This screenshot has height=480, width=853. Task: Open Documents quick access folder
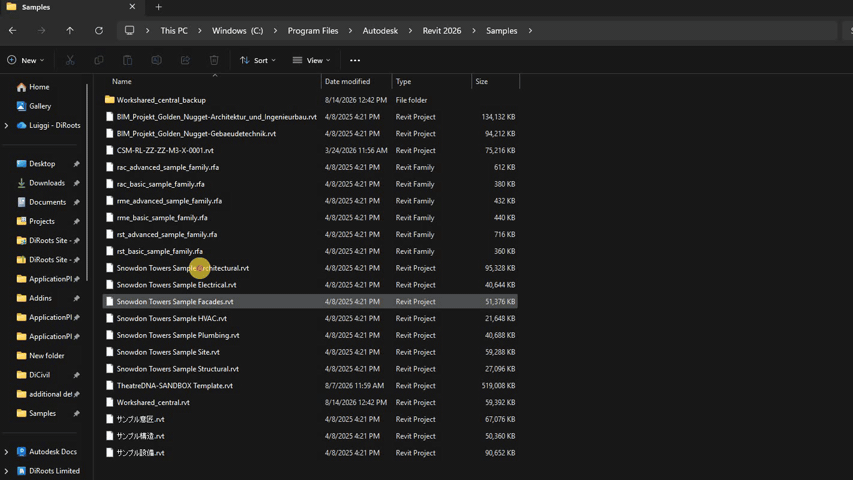(x=41, y=202)
